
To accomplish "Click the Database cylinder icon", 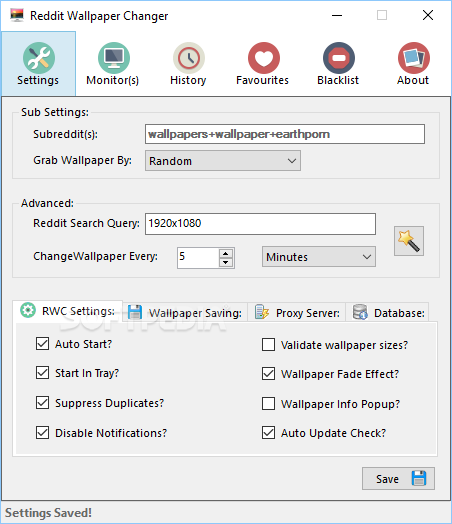I will 360,312.
